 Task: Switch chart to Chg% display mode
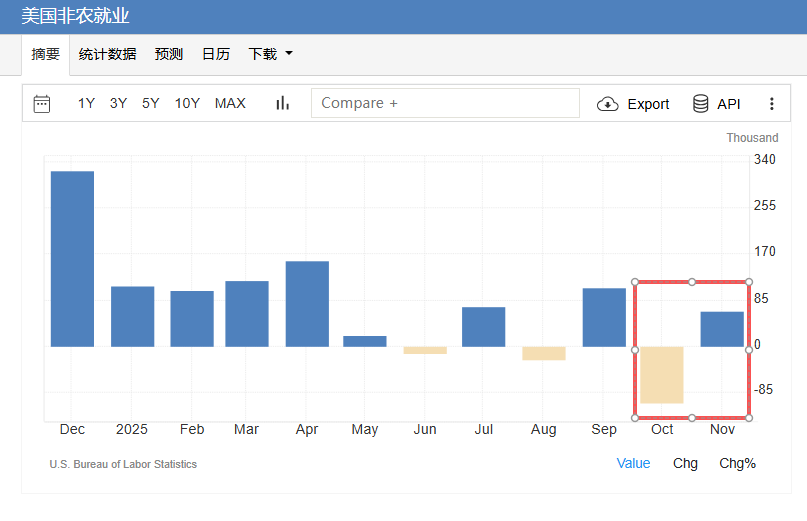pyautogui.click(x=737, y=463)
